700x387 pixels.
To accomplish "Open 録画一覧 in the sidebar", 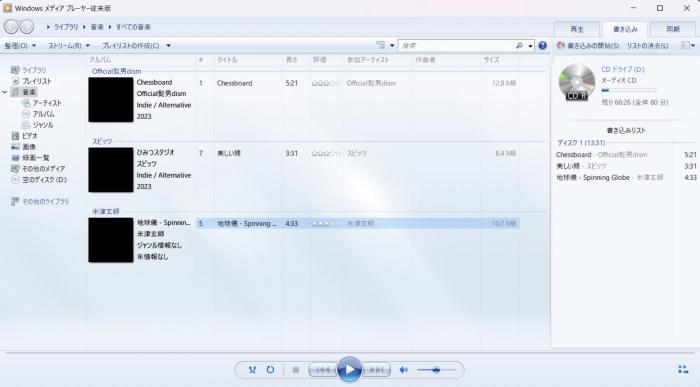I will point(30,158).
